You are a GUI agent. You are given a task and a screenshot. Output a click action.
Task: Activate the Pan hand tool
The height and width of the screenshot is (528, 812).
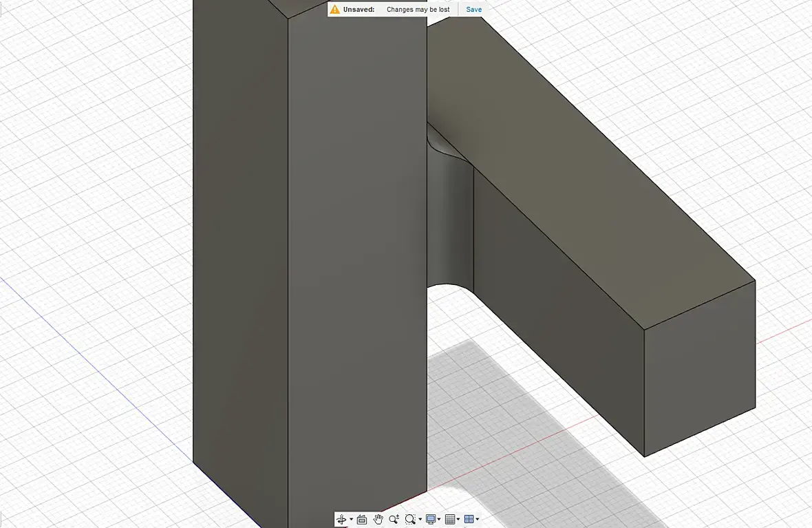(378, 519)
